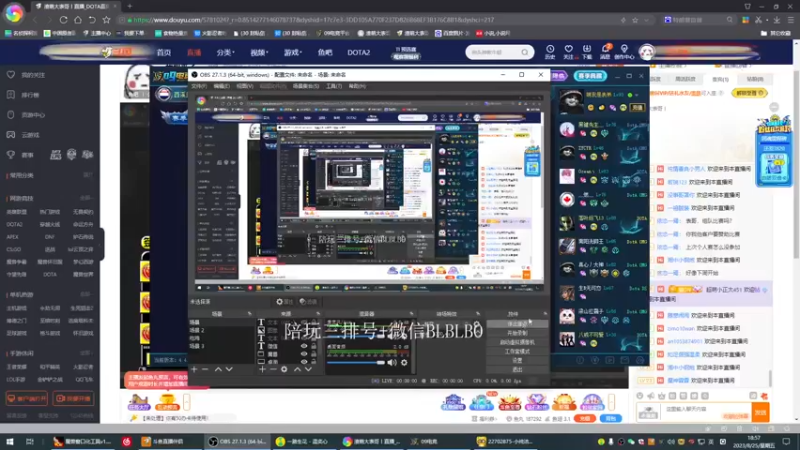Expand the 常用分类 section in left sidebar

click(x=88, y=175)
